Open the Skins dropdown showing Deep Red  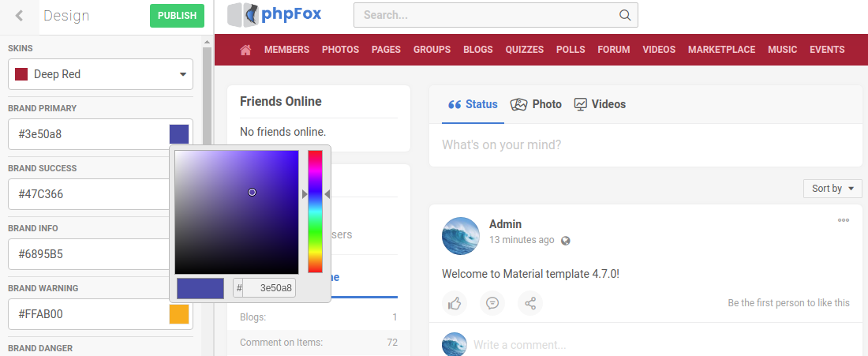click(x=100, y=74)
